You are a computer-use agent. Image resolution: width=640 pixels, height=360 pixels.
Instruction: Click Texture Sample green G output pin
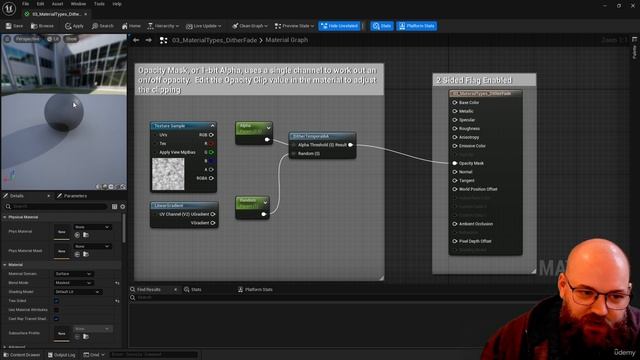[x=211, y=152]
